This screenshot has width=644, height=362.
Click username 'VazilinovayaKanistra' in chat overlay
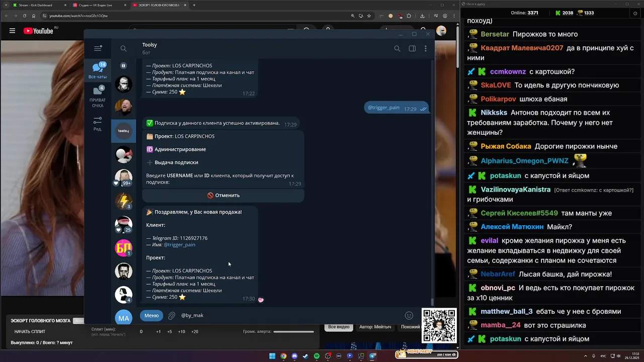515,190
